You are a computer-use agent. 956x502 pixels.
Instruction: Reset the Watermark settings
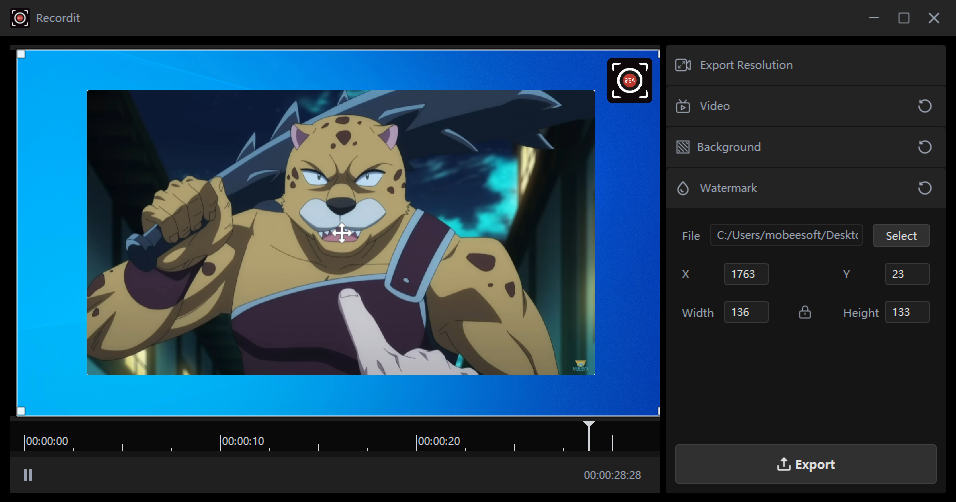tap(925, 188)
